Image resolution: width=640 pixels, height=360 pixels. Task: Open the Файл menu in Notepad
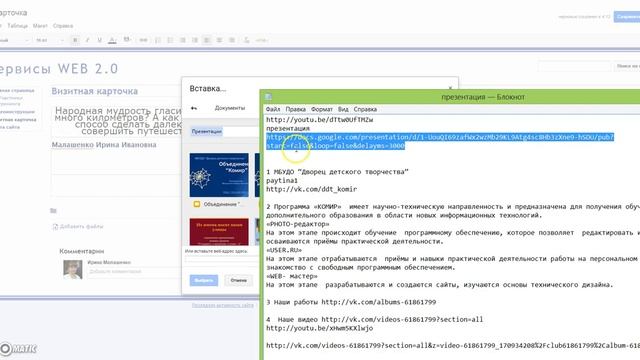(x=273, y=109)
